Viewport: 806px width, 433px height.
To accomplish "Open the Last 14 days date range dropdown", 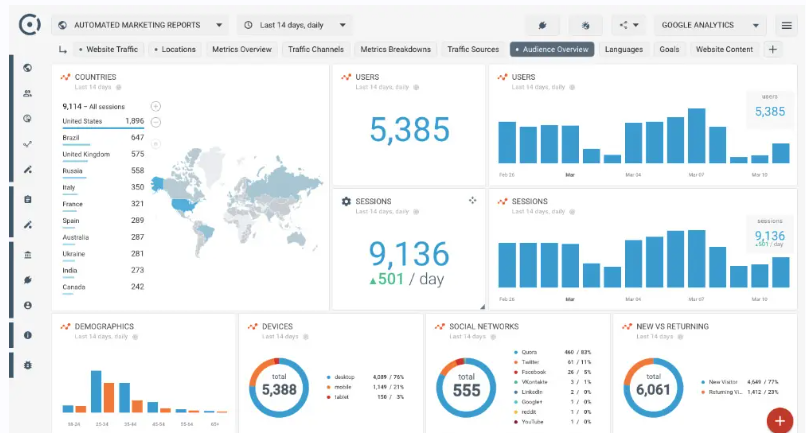I will click(x=295, y=25).
